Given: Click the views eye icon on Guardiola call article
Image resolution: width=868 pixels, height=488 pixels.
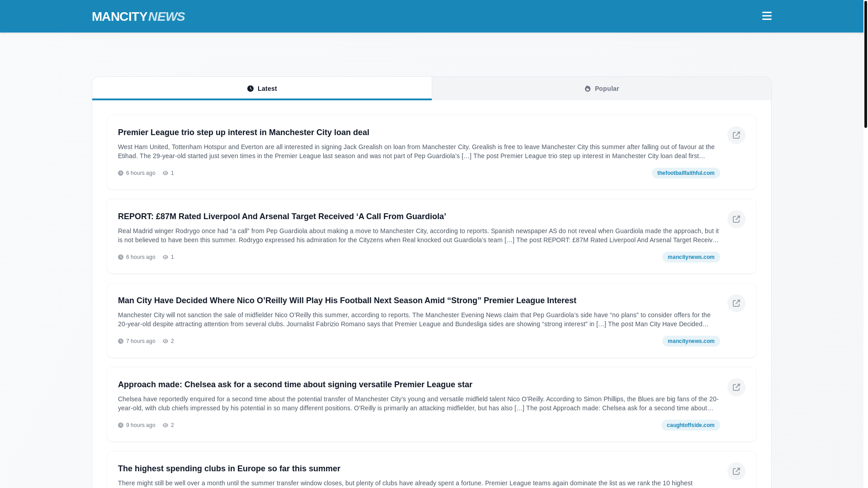Looking at the screenshot, I should pos(165,257).
